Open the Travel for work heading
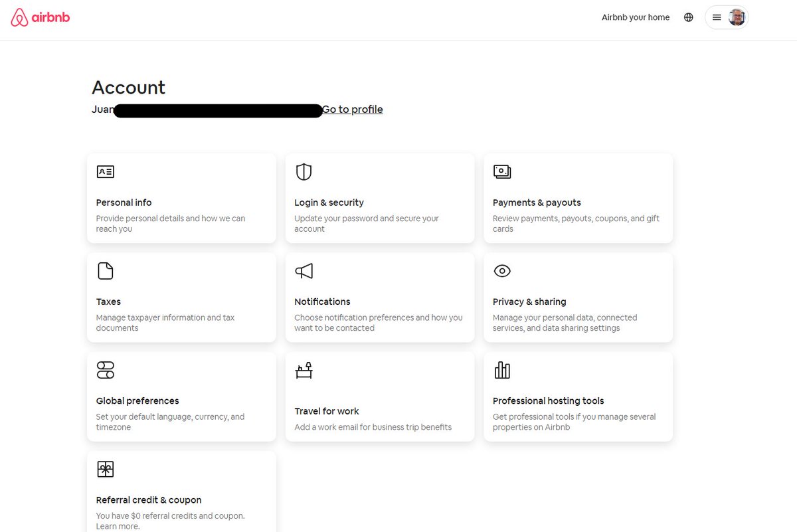The width and height of the screenshot is (797, 532). [327, 411]
